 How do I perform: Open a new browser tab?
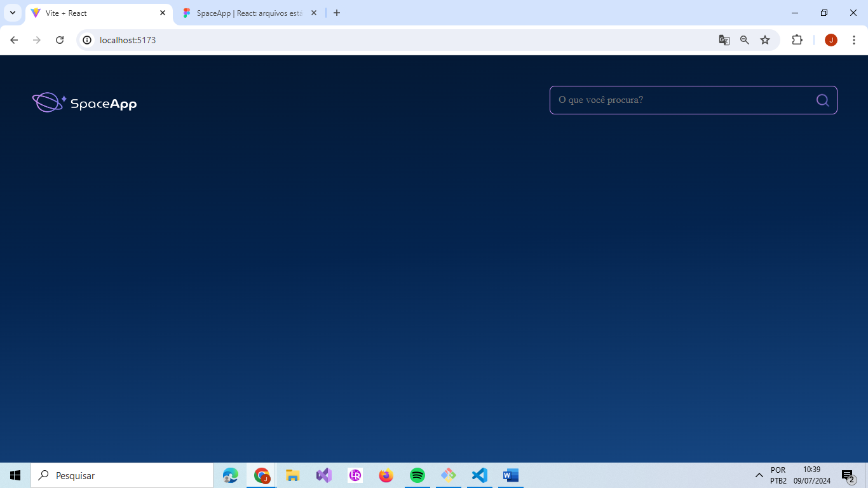[x=337, y=13]
